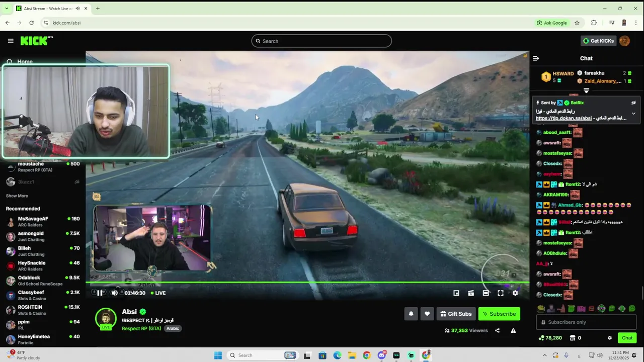The image size is (644, 362).
Task: Follow Absi with the heart button
Action: [427, 314]
